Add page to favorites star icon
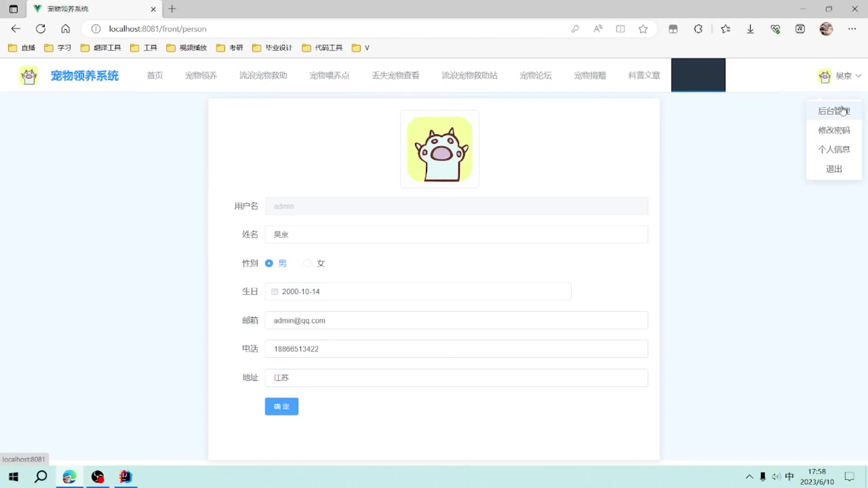868x488 pixels. 643,29
